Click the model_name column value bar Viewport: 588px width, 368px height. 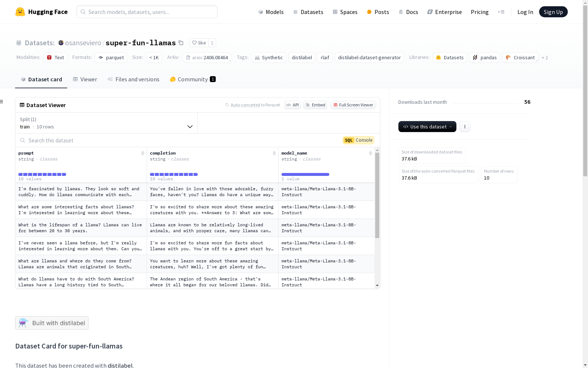tap(305, 174)
